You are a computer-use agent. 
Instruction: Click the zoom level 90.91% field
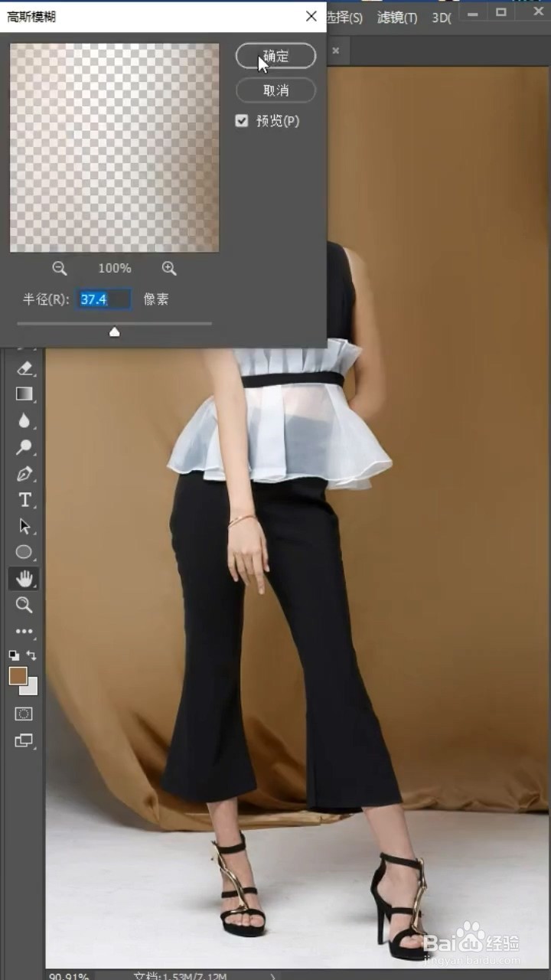point(68,975)
